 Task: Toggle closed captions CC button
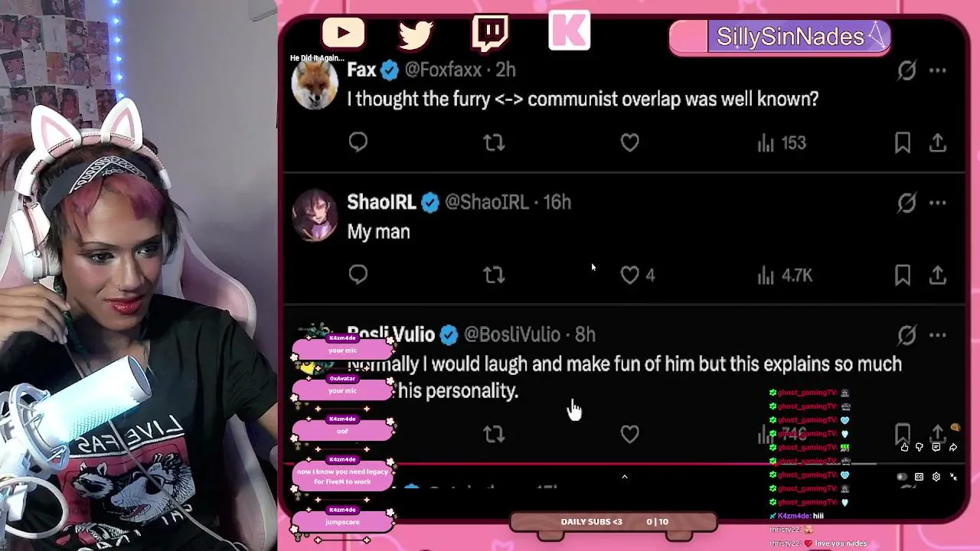tap(920, 477)
